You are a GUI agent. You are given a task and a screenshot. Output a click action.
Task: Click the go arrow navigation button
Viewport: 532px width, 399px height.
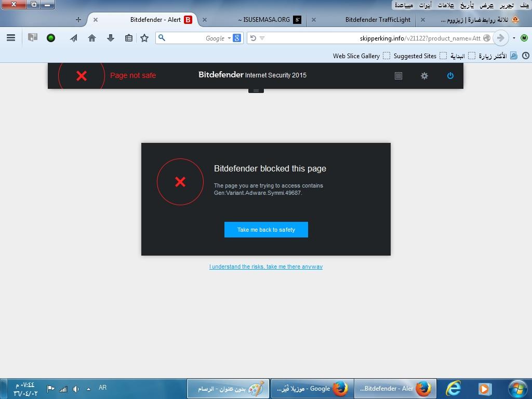pos(500,38)
